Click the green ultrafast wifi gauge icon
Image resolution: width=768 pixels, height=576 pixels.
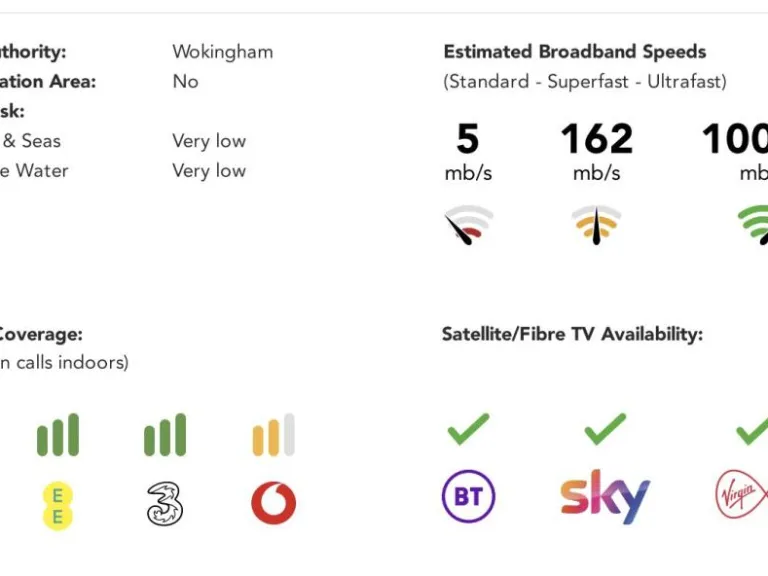point(752,225)
